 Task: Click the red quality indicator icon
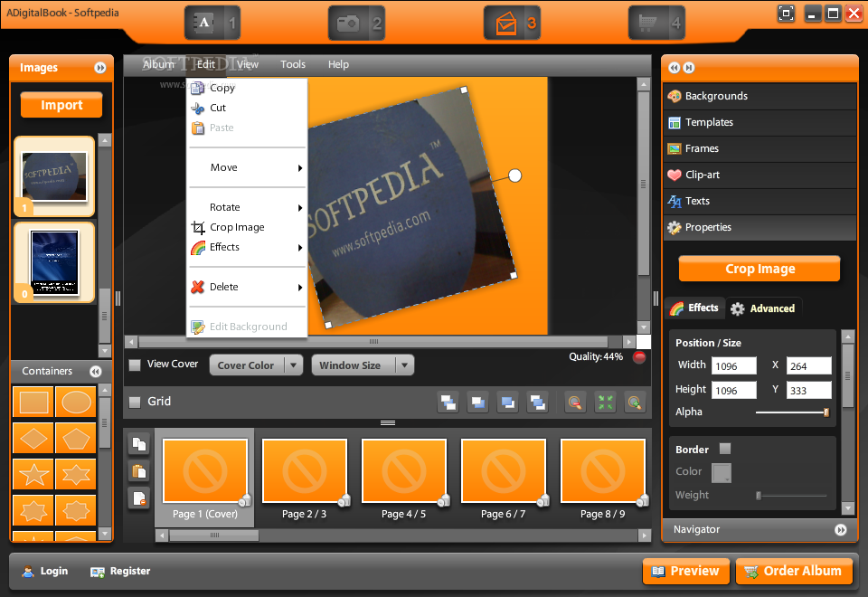pyautogui.click(x=639, y=357)
